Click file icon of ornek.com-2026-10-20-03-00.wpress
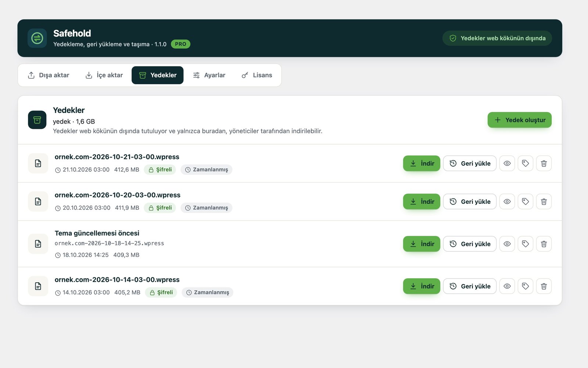The image size is (588, 368). pos(38,202)
